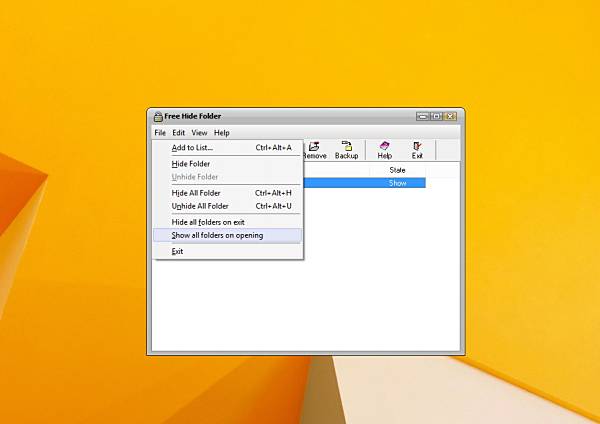Open the File menu

(160, 133)
